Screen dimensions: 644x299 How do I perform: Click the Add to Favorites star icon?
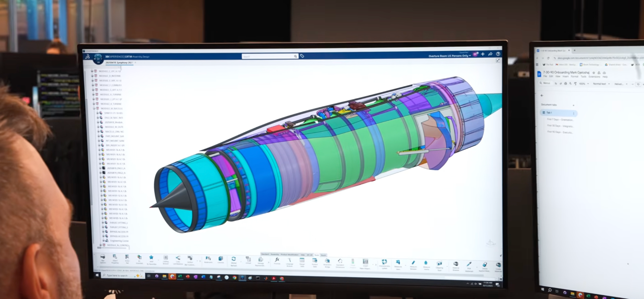(x=151, y=259)
